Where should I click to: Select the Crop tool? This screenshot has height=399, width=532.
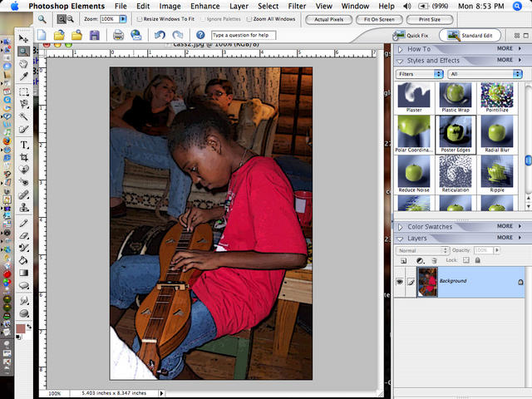[23, 157]
